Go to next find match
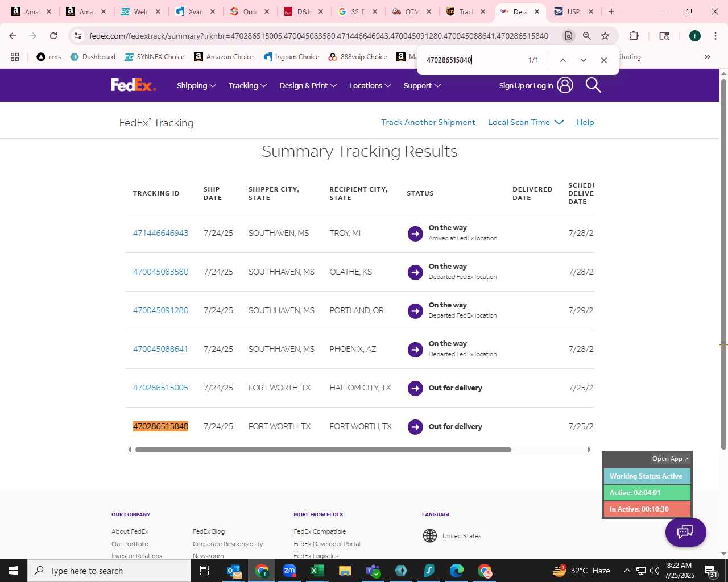Viewport: 728px width, 582px height. [x=583, y=60]
